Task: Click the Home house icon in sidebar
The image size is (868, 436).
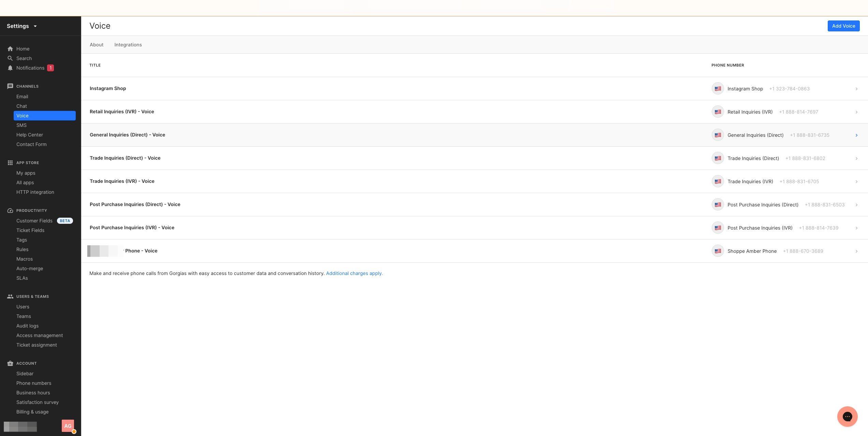Action: click(10, 49)
